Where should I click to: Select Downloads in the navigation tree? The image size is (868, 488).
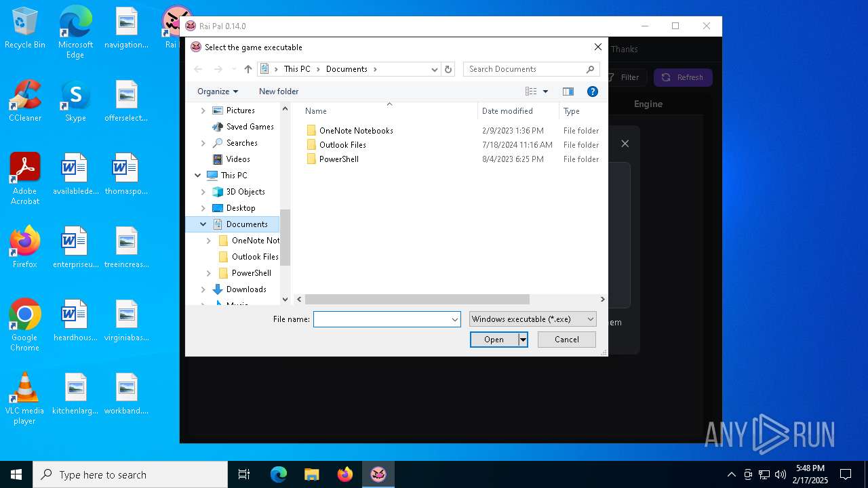[x=246, y=289]
